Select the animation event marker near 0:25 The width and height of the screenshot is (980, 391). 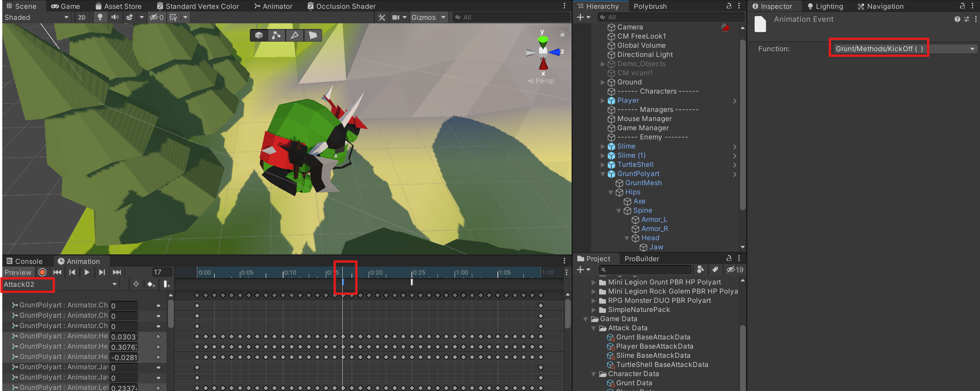click(x=411, y=282)
